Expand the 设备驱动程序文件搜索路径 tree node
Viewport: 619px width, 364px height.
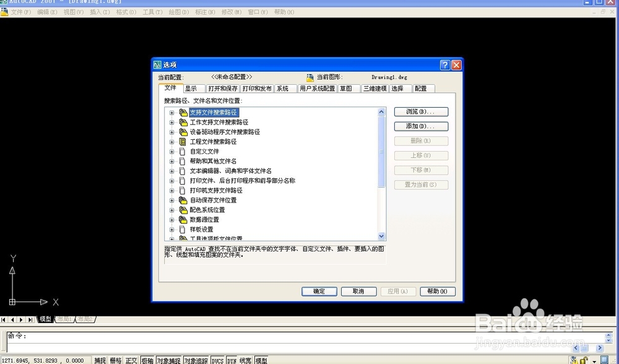[171, 132]
